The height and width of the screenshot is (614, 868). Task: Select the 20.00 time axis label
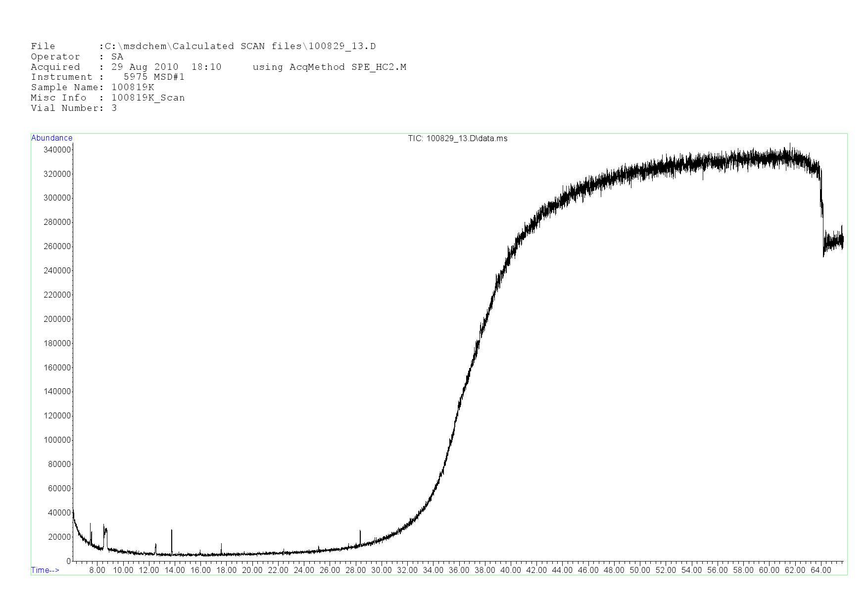pos(252,570)
